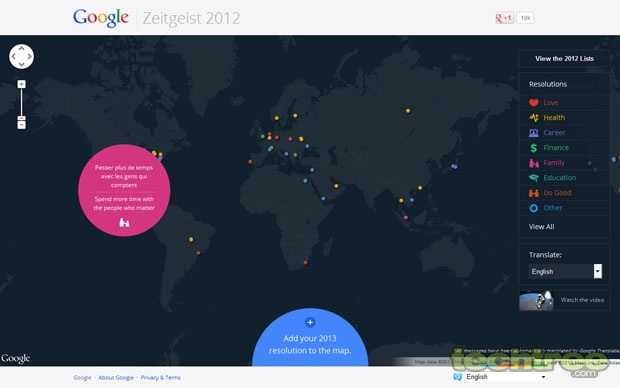620x388 pixels.
Task: Click the map pan control
Action: click(21, 57)
